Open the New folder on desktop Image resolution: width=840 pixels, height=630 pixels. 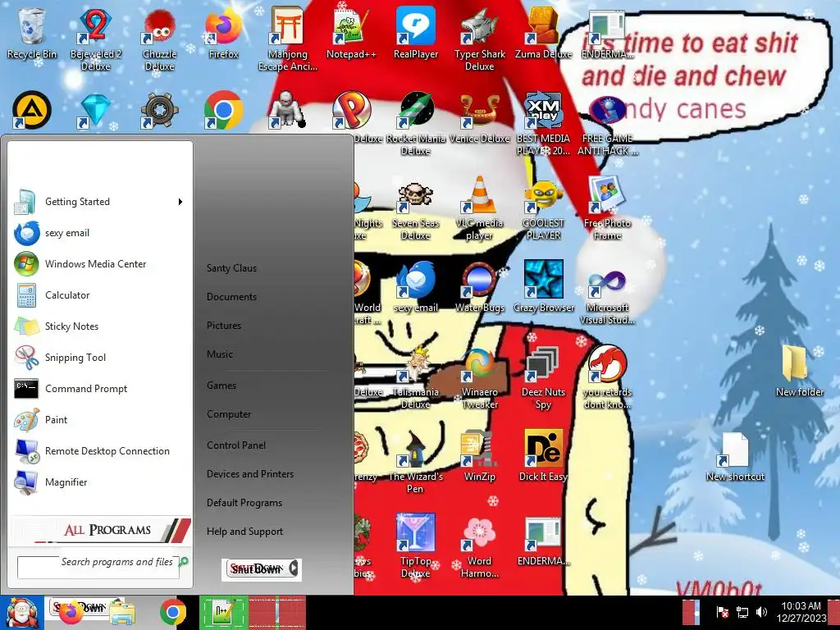point(799,370)
